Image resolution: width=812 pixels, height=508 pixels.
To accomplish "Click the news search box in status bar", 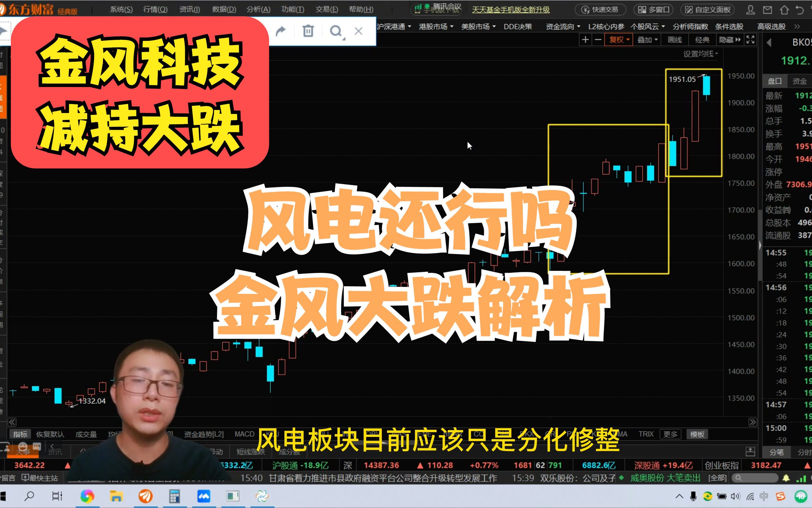I will pyautogui.click(x=755, y=478).
